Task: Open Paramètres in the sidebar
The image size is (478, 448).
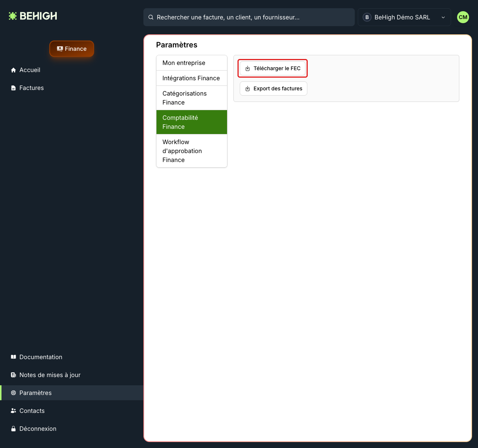Action: click(x=72, y=393)
